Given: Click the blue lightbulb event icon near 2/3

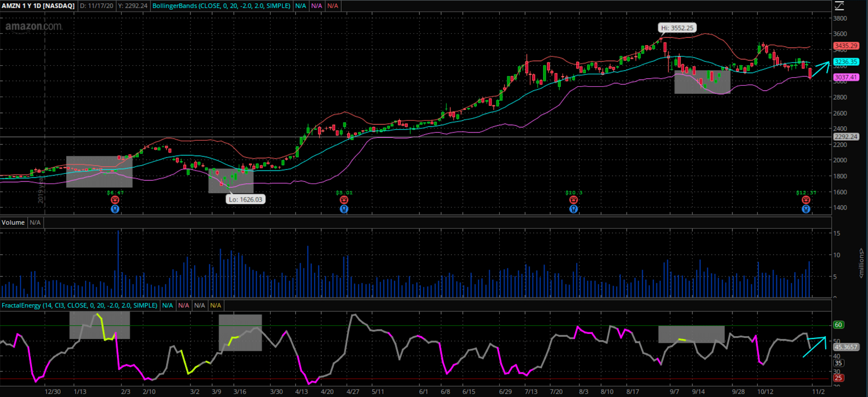Looking at the screenshot, I should click(x=115, y=209).
